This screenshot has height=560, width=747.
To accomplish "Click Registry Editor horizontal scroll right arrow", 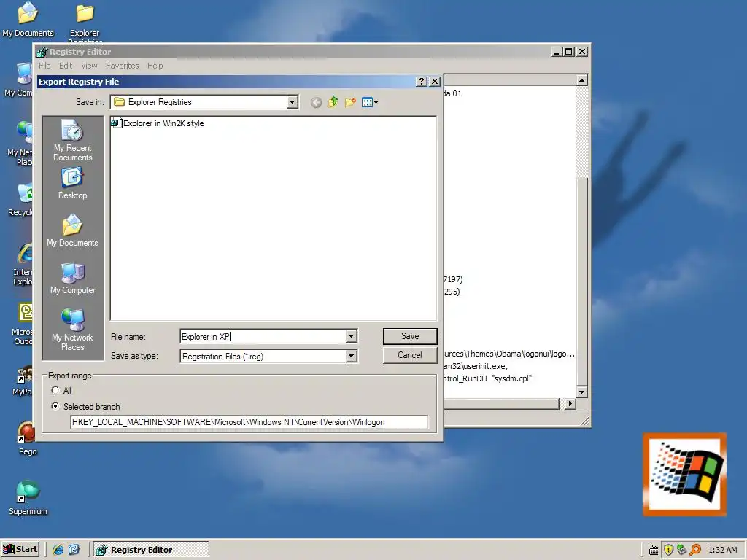I will pos(570,403).
